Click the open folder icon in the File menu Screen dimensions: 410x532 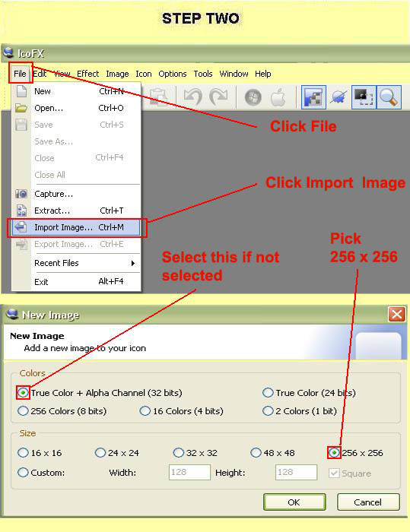21,108
